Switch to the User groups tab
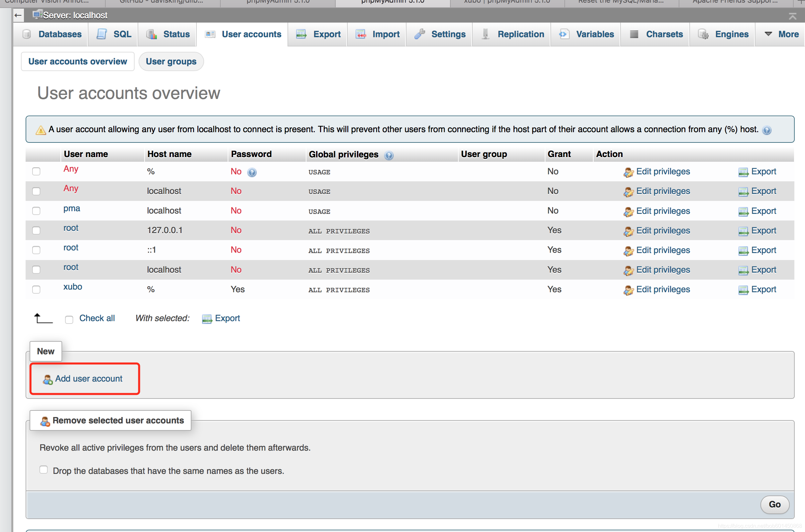Image resolution: width=805 pixels, height=532 pixels. (x=171, y=61)
